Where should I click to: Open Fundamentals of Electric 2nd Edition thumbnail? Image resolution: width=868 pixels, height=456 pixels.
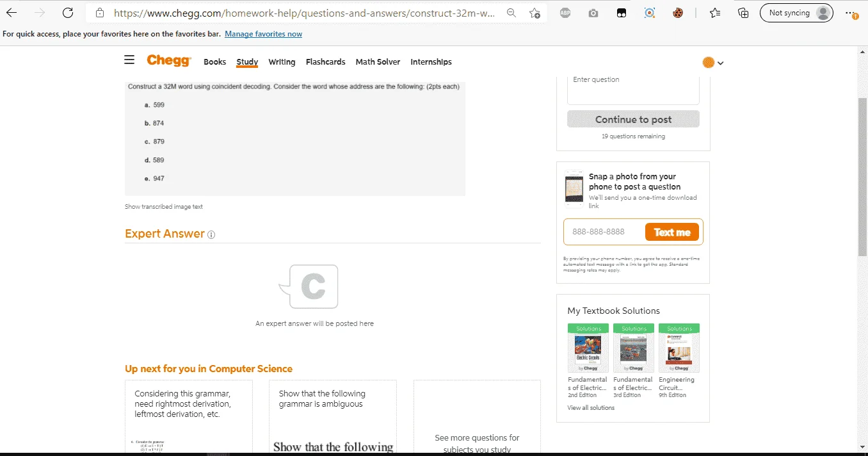click(588, 348)
